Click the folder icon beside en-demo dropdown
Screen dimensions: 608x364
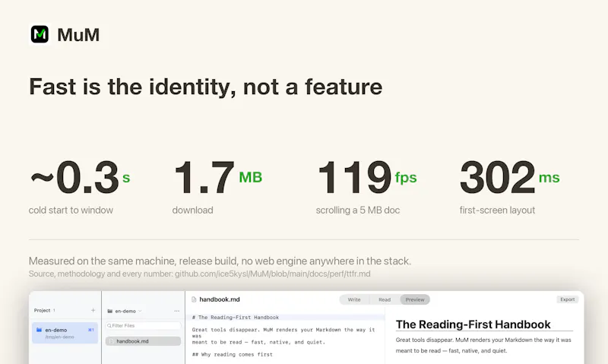click(109, 311)
